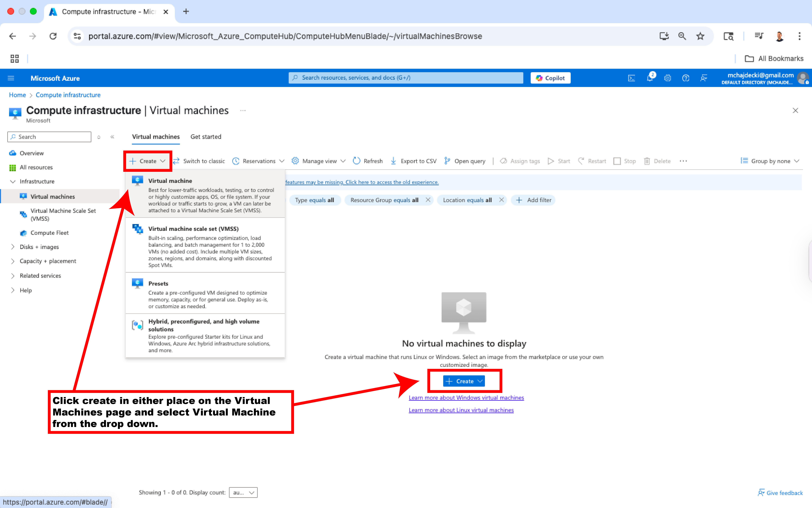Click the Start toolbar command
Viewport: 812px width, 508px height.
(x=559, y=161)
